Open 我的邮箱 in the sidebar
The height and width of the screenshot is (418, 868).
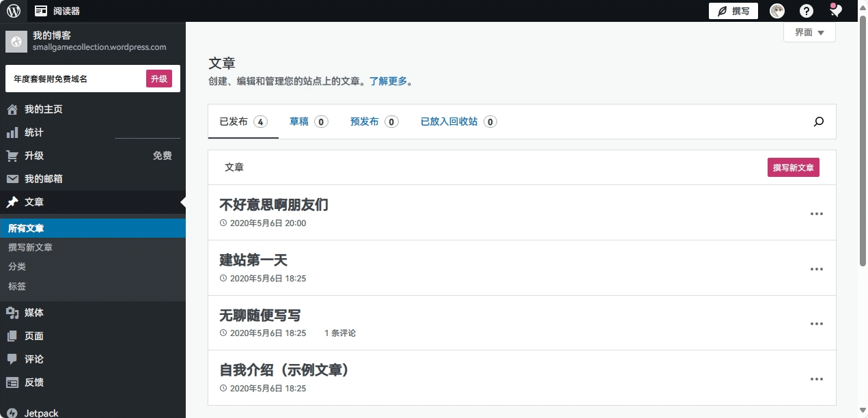pyautogui.click(x=43, y=179)
